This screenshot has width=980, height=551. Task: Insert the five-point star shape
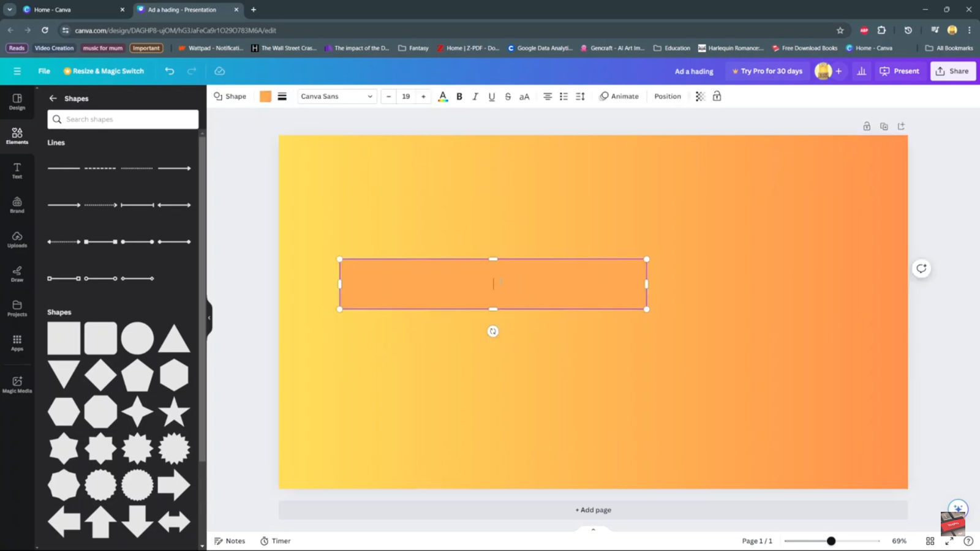pyautogui.click(x=174, y=411)
